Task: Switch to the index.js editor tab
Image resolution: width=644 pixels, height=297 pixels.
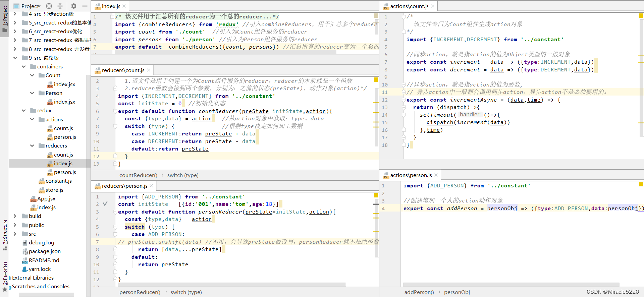Action: [111, 6]
